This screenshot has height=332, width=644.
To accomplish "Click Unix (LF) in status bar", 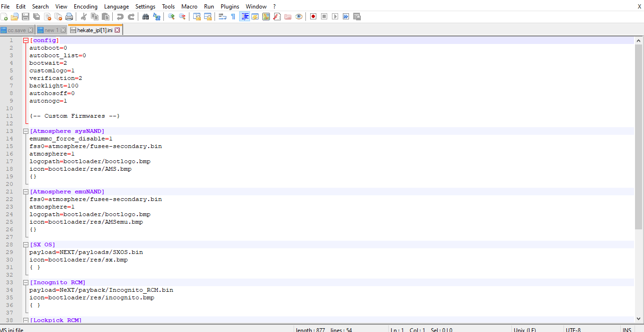I will [525, 330].
